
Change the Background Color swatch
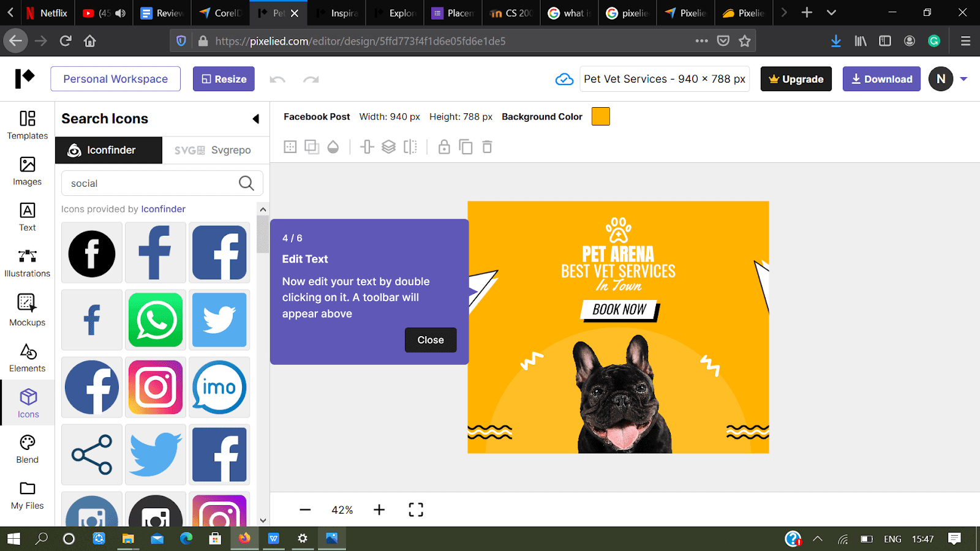pyautogui.click(x=600, y=116)
